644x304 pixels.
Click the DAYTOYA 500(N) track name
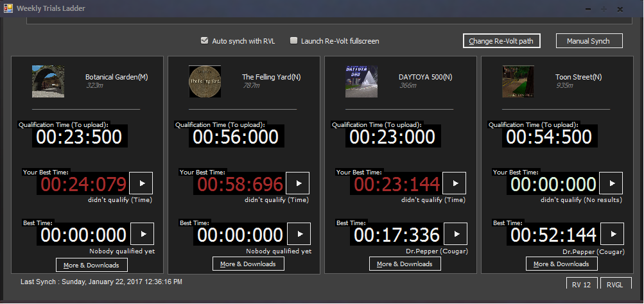pyautogui.click(x=426, y=77)
